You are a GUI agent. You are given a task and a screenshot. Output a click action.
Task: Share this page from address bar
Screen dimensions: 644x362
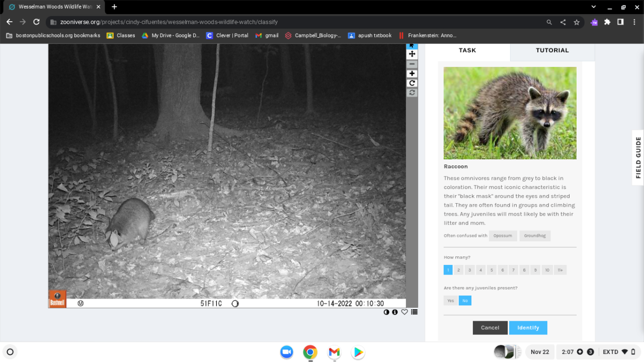pos(563,22)
